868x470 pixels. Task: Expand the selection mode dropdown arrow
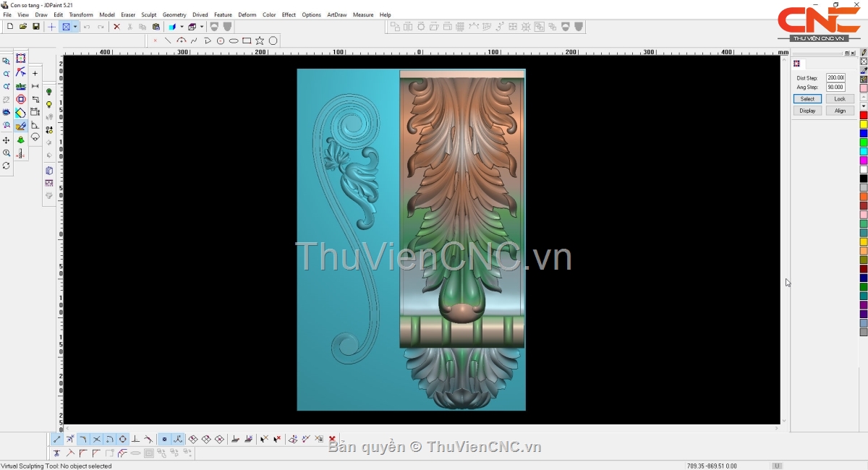coord(75,27)
